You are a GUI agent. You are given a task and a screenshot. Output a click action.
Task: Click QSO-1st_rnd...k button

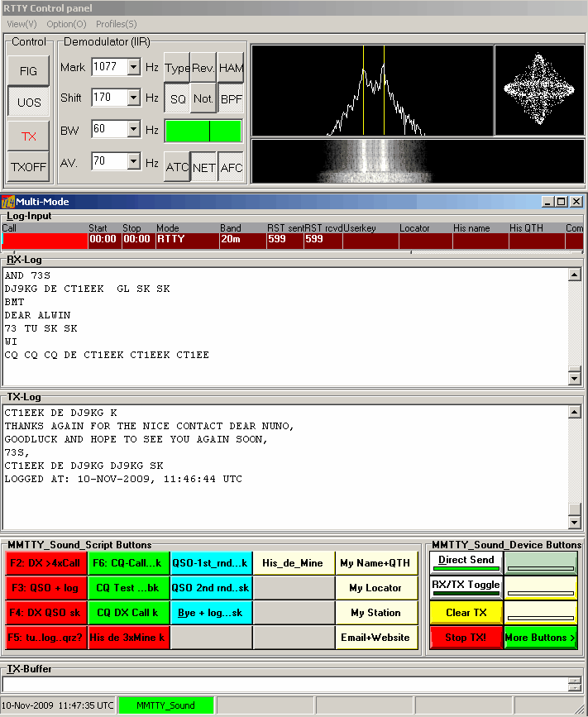211,563
